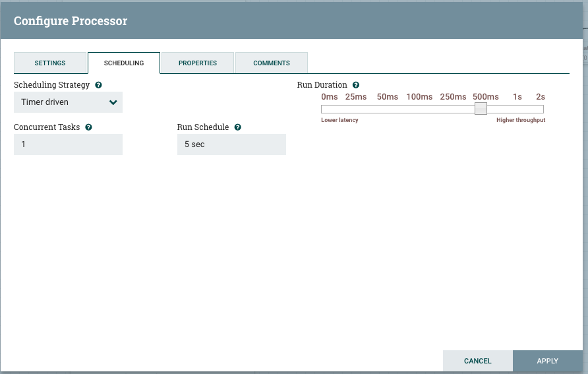Click the Lower latency label
The image size is (588, 374).
pos(339,120)
